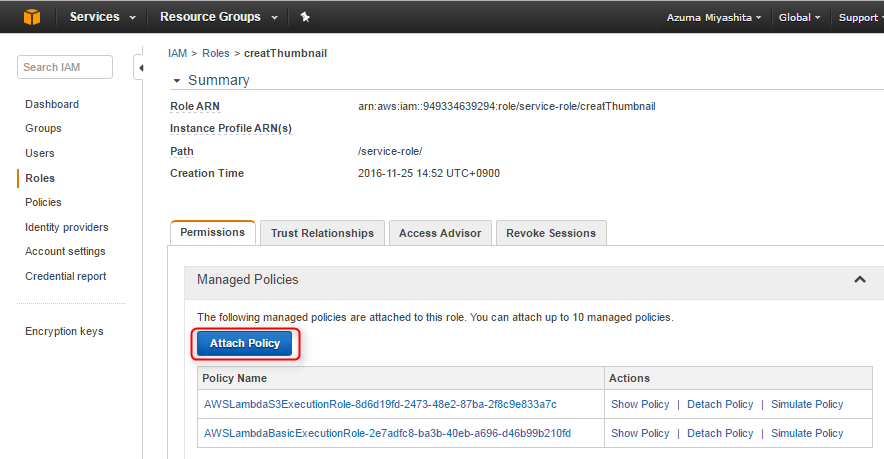Click the IAM breadcrumb link
Image resolution: width=884 pixels, height=459 pixels.
coord(177,53)
